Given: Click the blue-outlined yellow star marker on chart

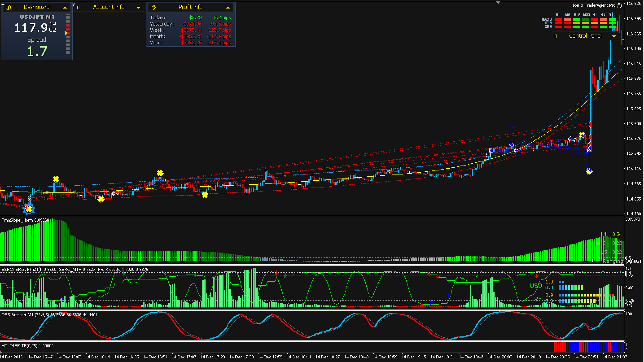Looking at the screenshot, I should click(29, 209).
